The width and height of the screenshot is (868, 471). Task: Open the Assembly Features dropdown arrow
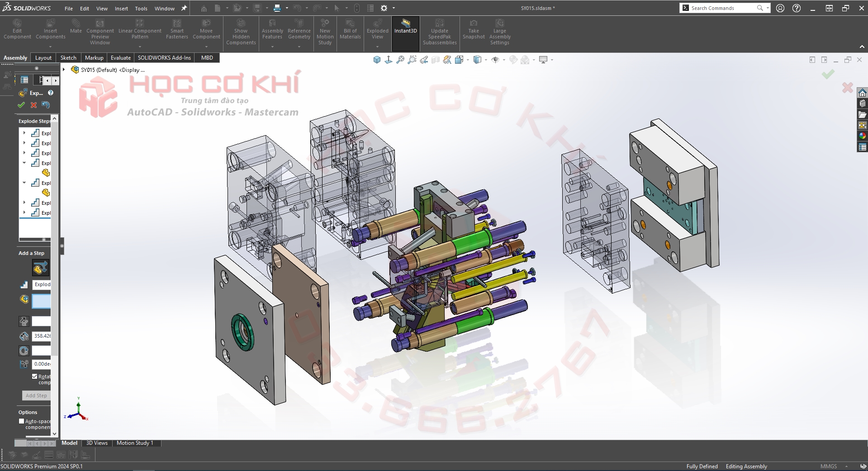tap(272, 47)
